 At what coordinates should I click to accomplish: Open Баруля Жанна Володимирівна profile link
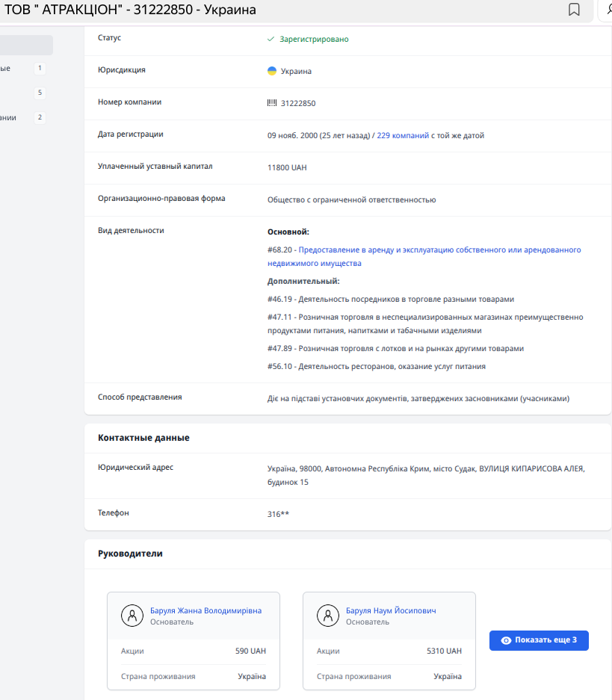point(205,610)
